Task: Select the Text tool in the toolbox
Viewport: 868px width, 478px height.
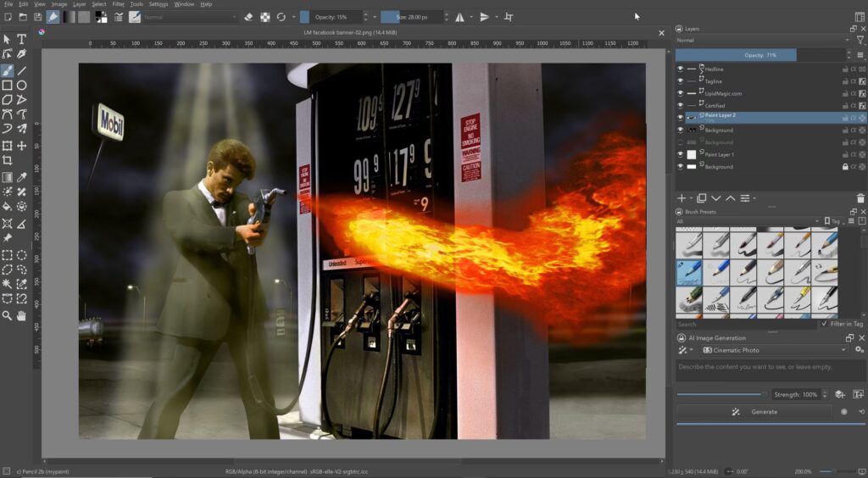Action: (22, 40)
